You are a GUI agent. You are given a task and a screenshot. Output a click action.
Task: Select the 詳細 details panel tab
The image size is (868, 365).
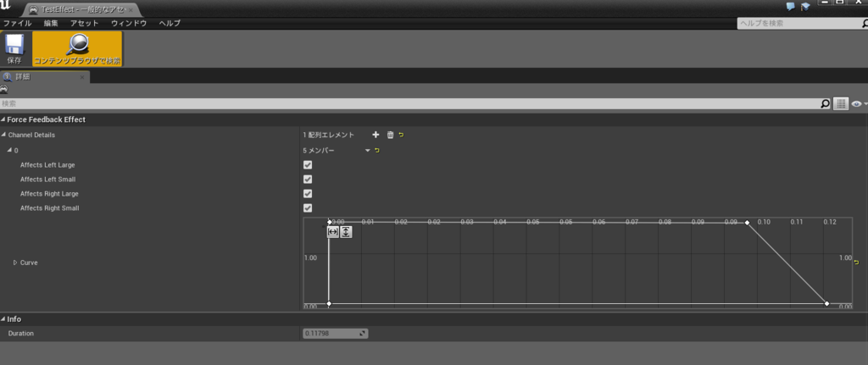pyautogui.click(x=44, y=77)
